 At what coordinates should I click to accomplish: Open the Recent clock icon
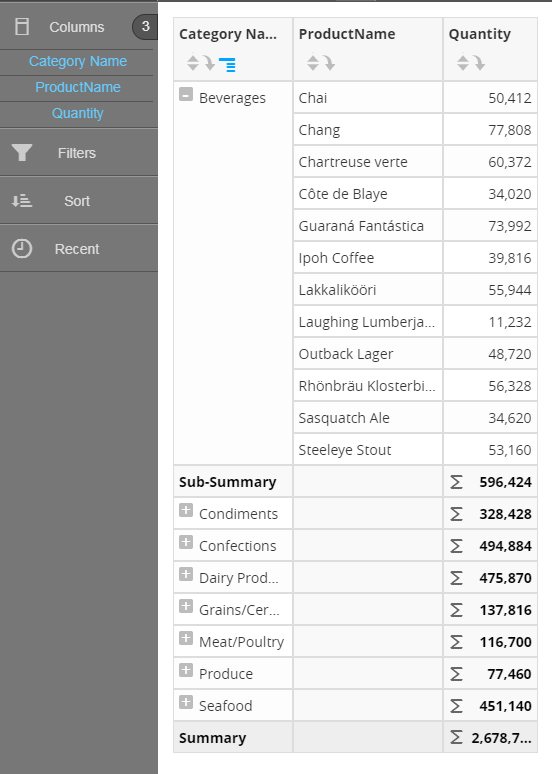(22, 249)
